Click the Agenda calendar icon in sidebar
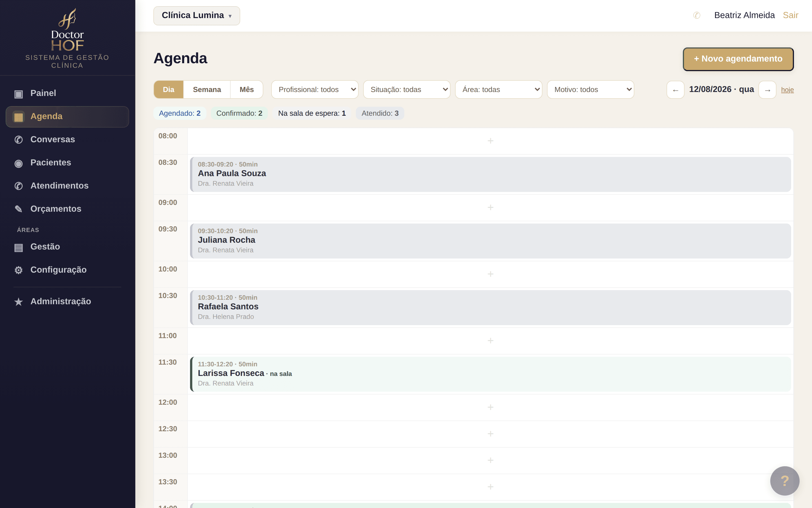This screenshot has height=508, width=812. pyautogui.click(x=18, y=117)
